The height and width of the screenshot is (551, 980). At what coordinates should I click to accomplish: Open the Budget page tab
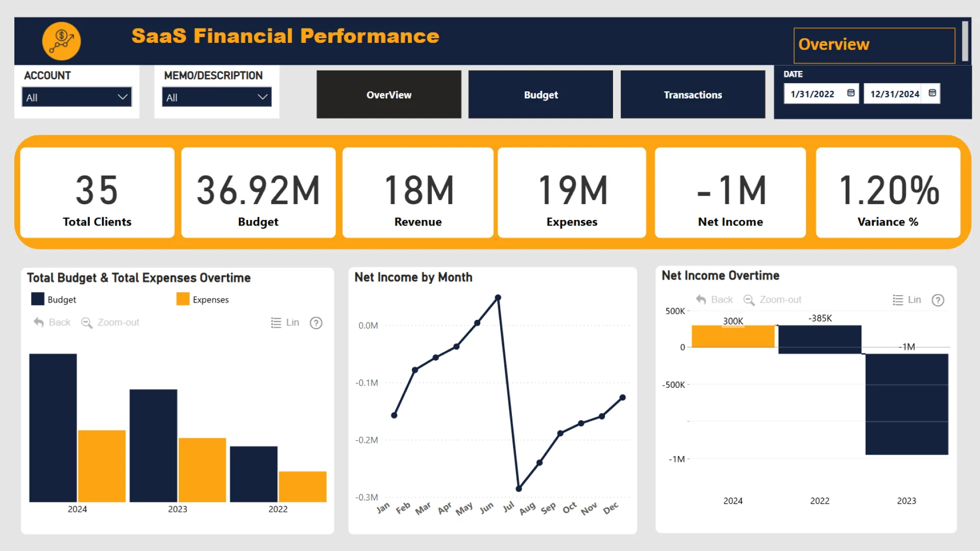pos(541,95)
